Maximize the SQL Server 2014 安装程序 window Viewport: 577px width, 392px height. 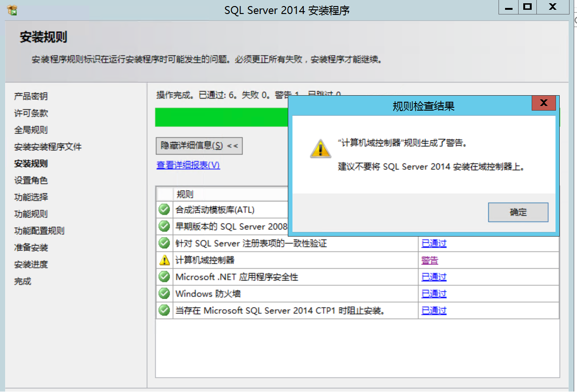tap(527, 7)
